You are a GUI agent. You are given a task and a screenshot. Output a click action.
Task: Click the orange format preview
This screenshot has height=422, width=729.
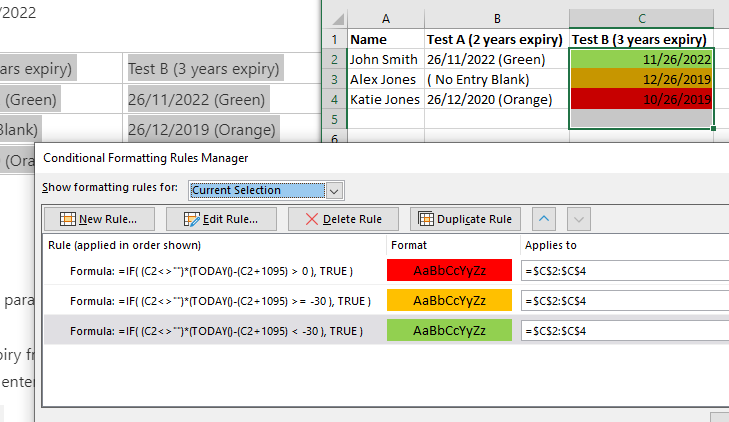[x=449, y=300]
